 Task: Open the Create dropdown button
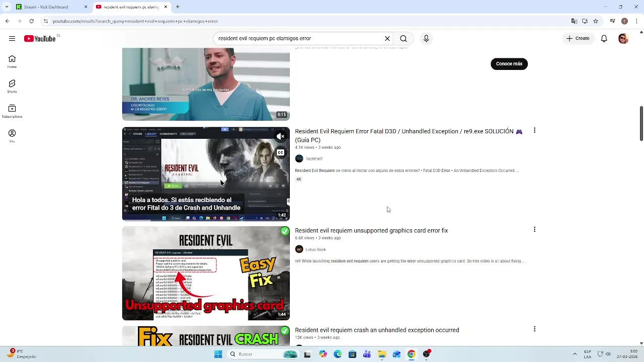click(x=578, y=39)
